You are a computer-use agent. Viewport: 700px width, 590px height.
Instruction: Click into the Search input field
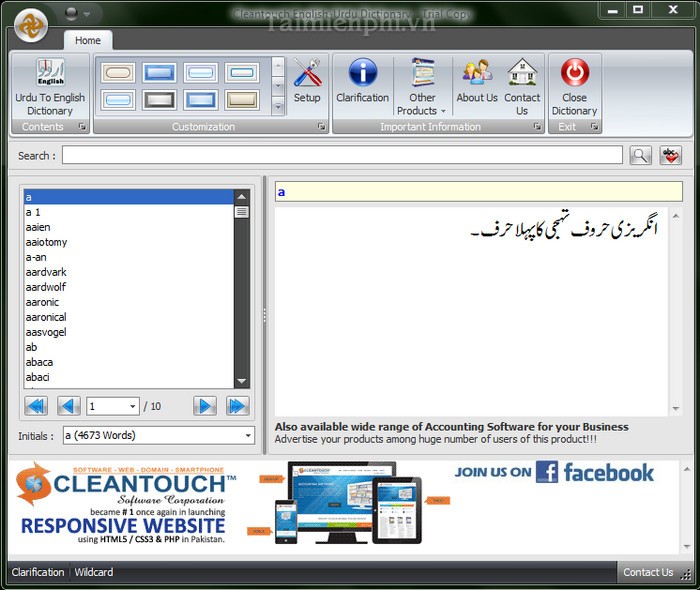tap(342, 155)
